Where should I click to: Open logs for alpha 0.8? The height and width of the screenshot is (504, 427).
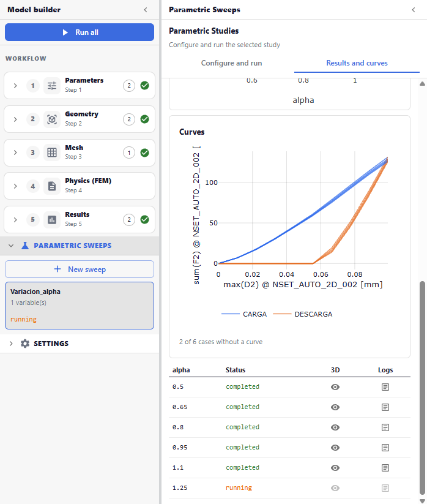(x=385, y=427)
